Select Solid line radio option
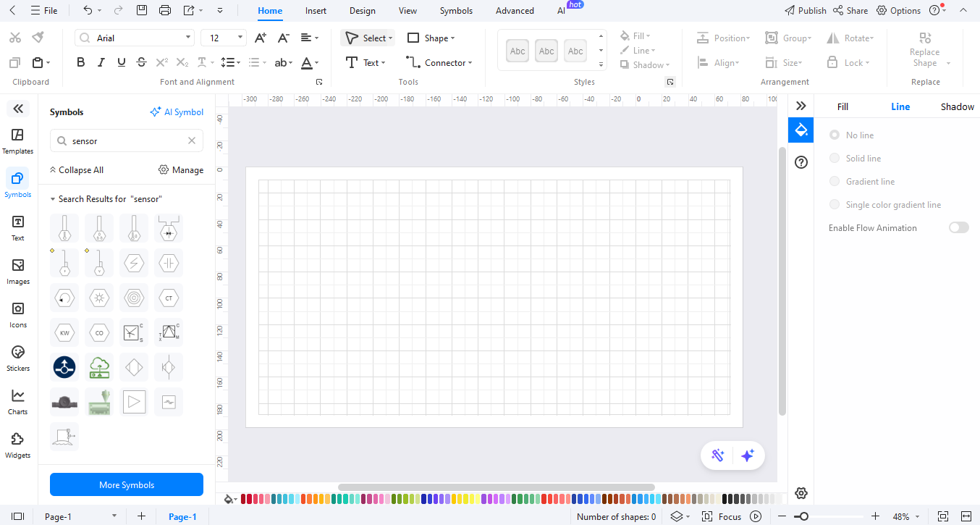The image size is (980, 525). coord(835,159)
